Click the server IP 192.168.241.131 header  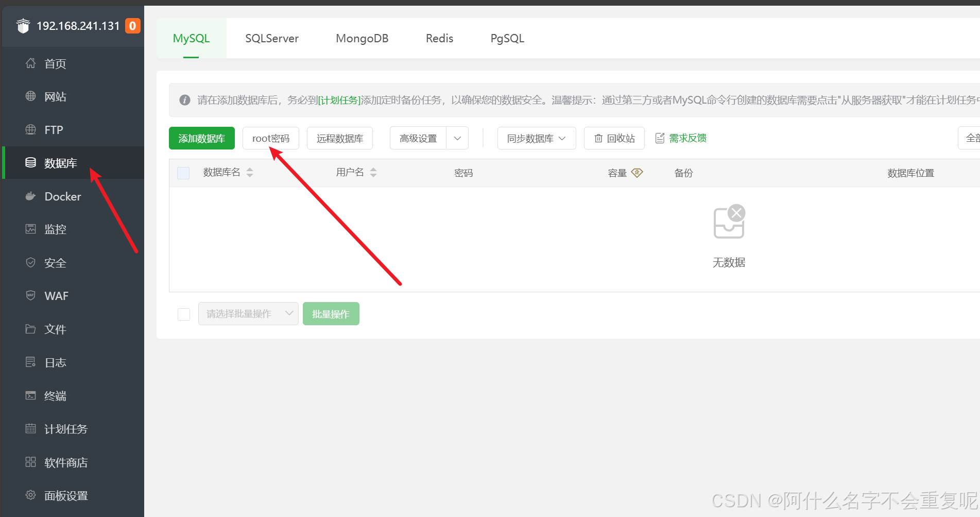[78, 26]
